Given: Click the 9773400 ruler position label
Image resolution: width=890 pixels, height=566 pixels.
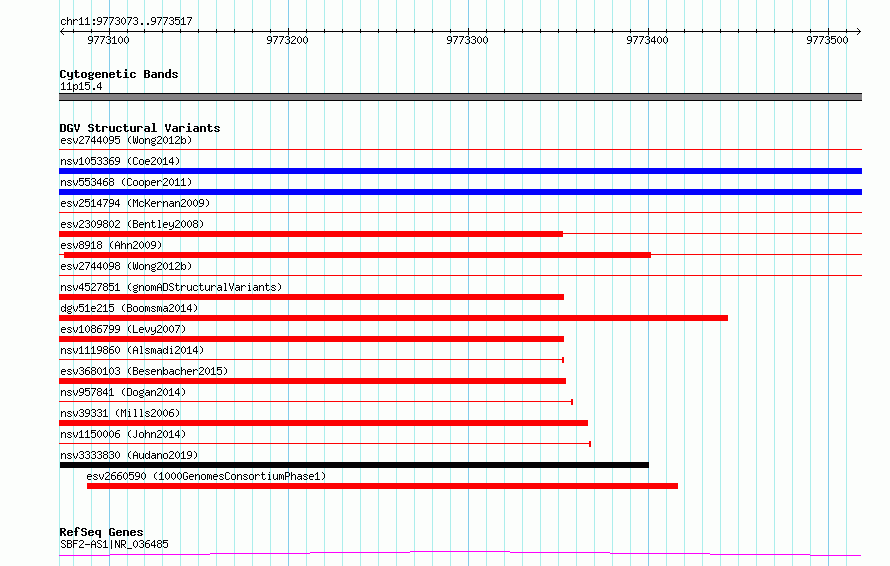Looking at the screenshot, I should tap(647, 40).
